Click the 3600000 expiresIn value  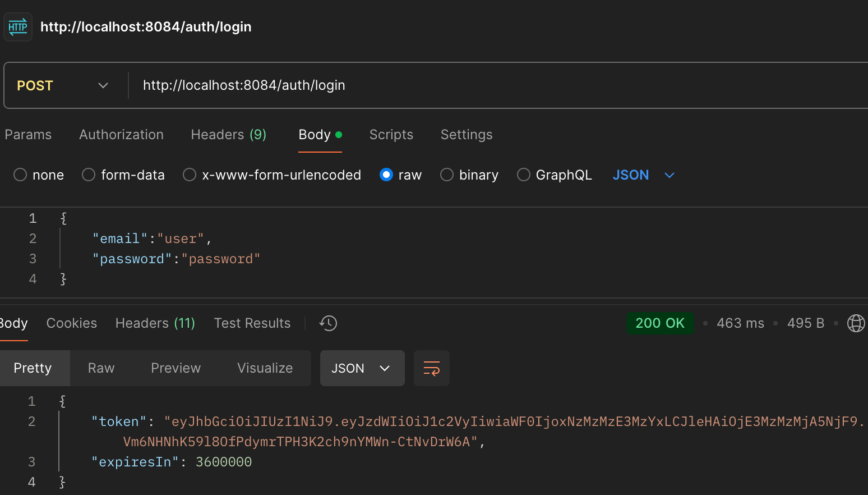(224, 462)
